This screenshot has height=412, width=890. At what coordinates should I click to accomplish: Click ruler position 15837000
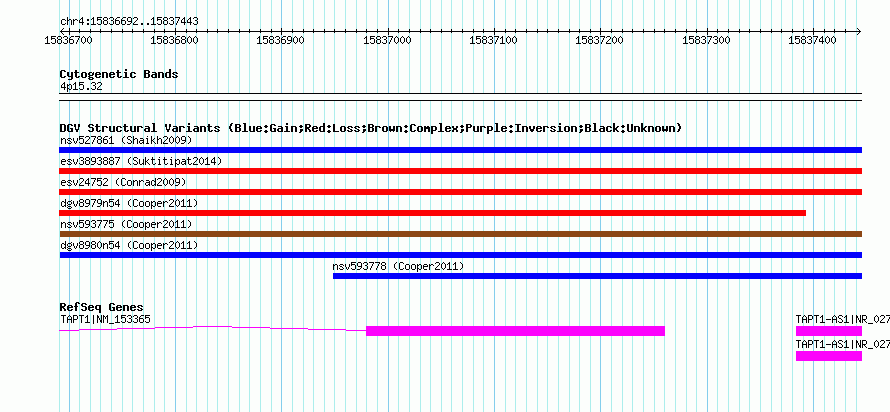coord(388,40)
